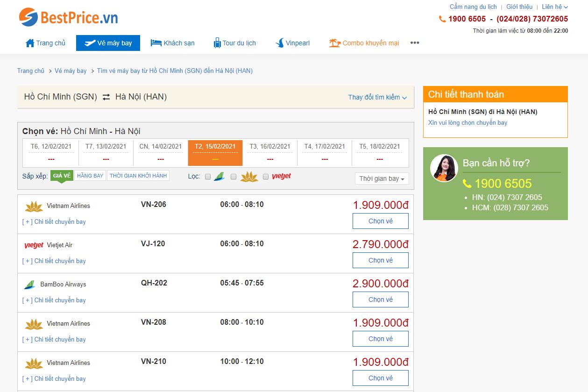Click the phone icon beside 1900 6505 header
This screenshot has height=392, width=588.
[x=442, y=19]
